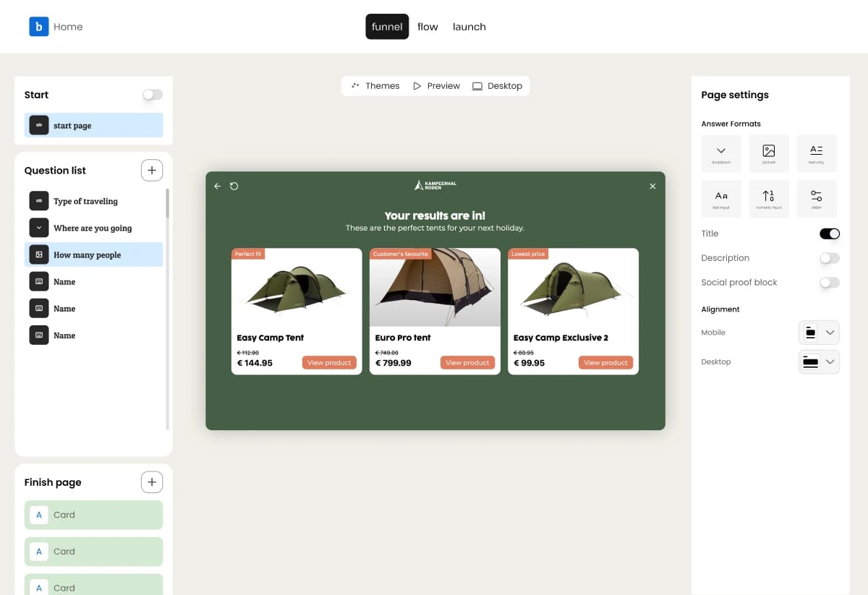868x595 pixels.
Task: Select the Desktop view option
Action: [x=497, y=85]
